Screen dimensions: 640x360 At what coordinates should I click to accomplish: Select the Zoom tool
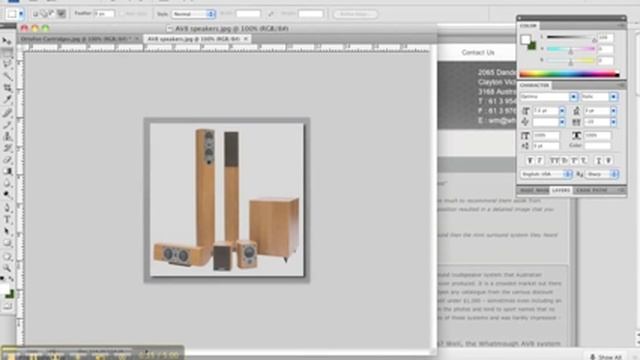(7, 268)
